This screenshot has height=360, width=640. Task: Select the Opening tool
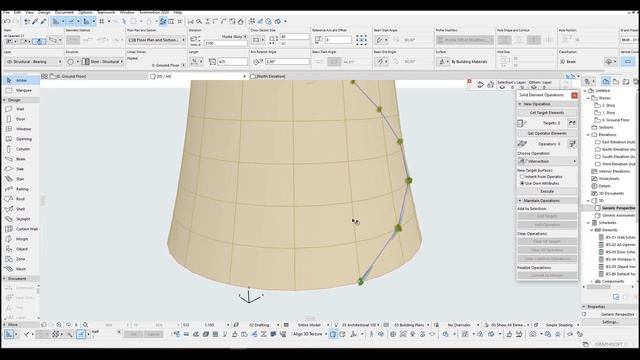[20, 139]
